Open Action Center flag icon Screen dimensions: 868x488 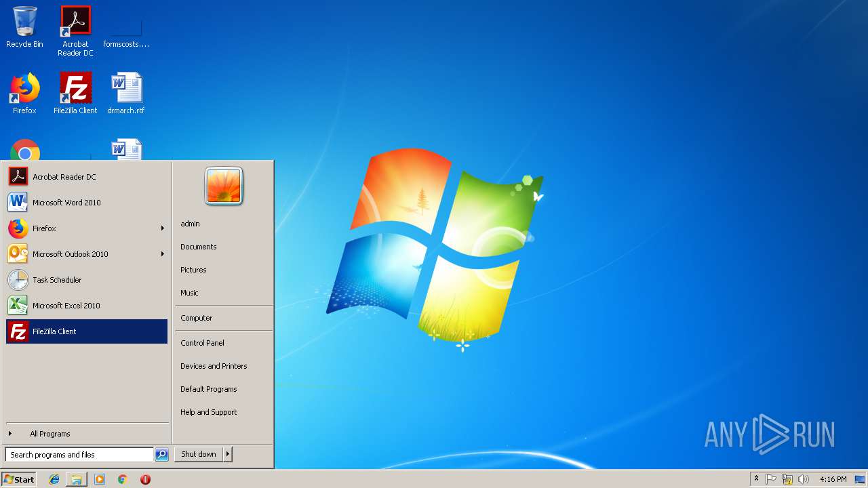[x=772, y=479]
